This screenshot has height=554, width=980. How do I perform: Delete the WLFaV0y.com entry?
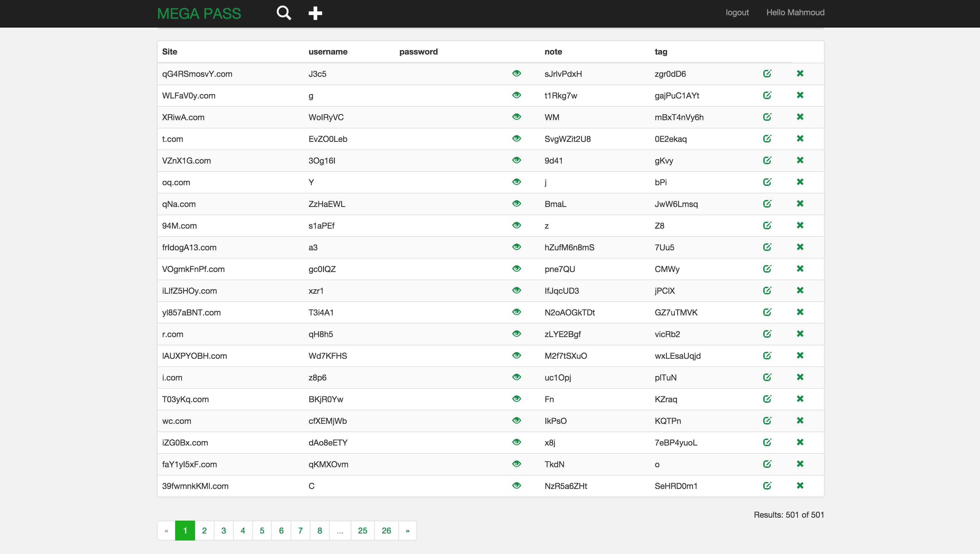click(800, 95)
